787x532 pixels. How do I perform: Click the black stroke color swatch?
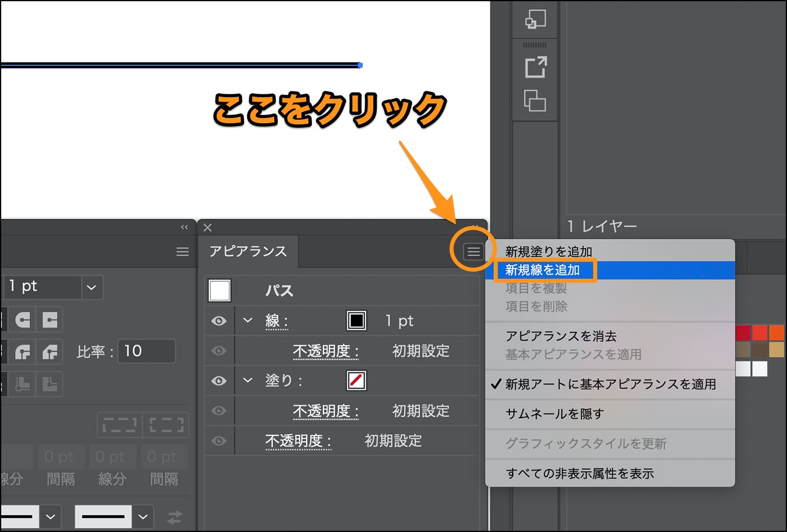(356, 320)
